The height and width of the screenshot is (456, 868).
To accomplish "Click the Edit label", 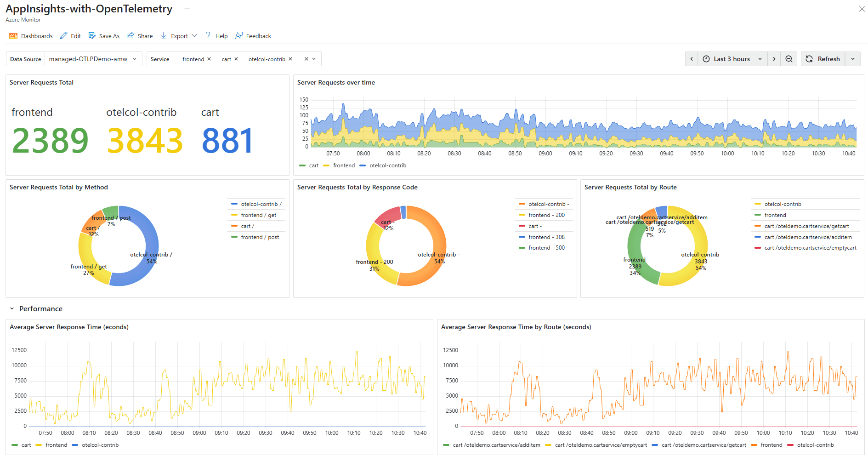I will pos(76,36).
